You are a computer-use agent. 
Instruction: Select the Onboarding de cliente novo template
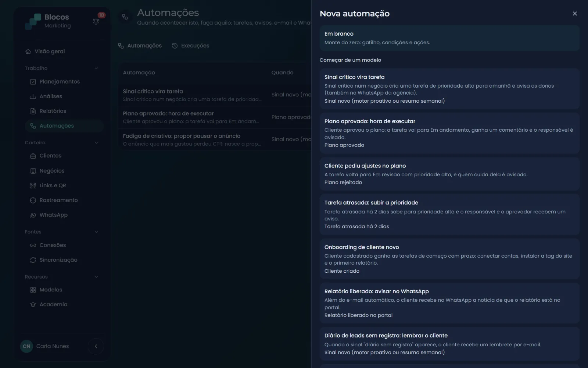pyautogui.click(x=449, y=259)
